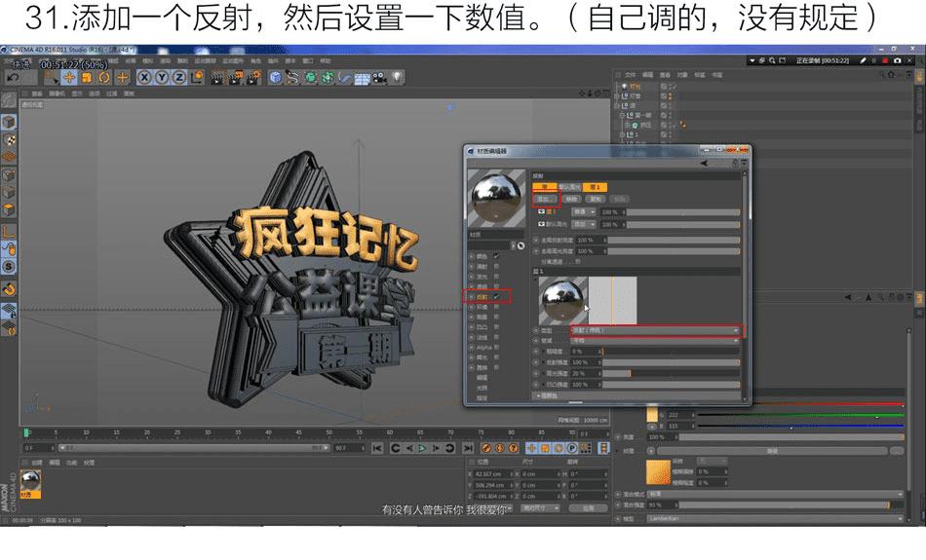
Task: Select the live selection tool
Action: pos(52,77)
